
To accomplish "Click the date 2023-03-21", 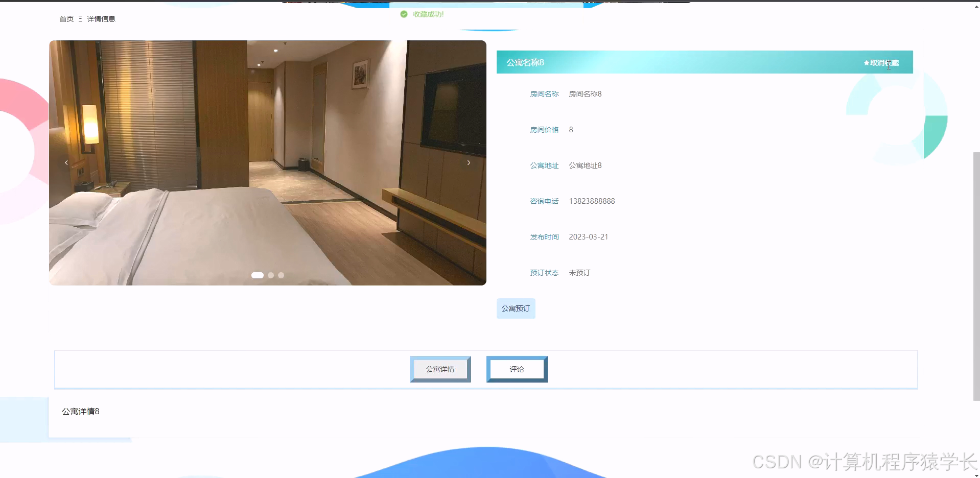I will click(589, 237).
